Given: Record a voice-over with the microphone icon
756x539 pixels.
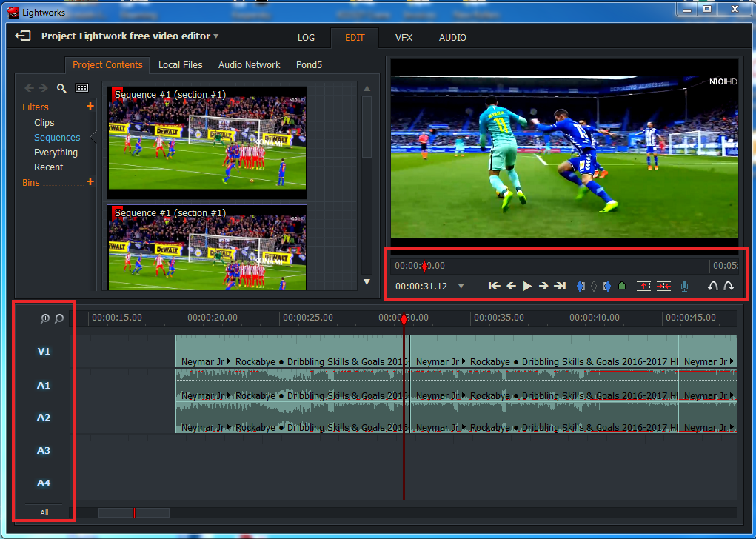Looking at the screenshot, I should click(684, 287).
